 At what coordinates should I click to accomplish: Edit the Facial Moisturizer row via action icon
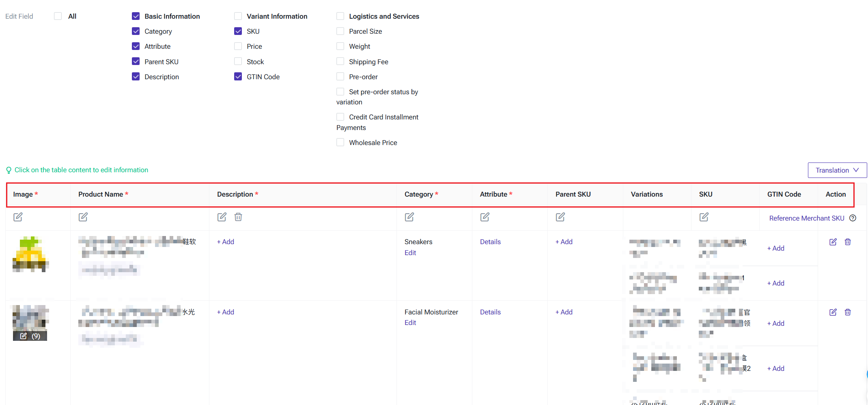click(x=833, y=312)
